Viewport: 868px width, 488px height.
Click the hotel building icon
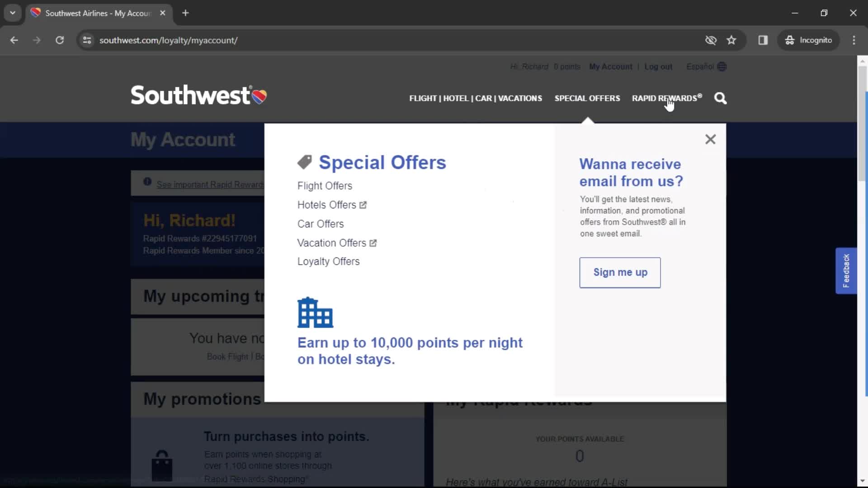(x=314, y=312)
